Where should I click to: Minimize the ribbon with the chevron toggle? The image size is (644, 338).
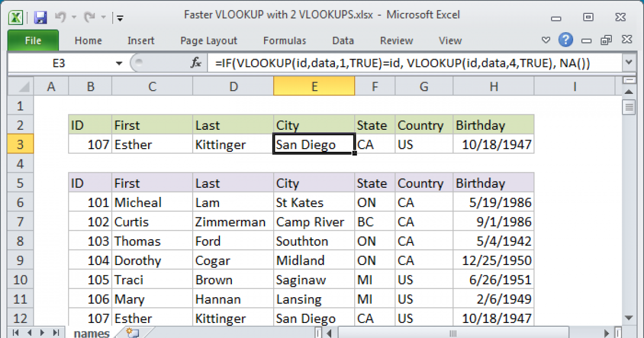(x=546, y=40)
